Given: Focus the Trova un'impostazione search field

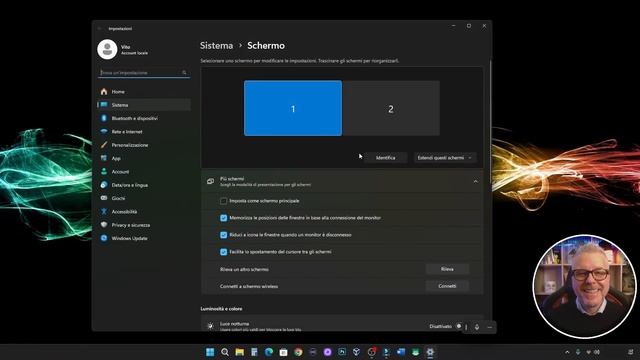Looking at the screenshot, I should 144,73.
